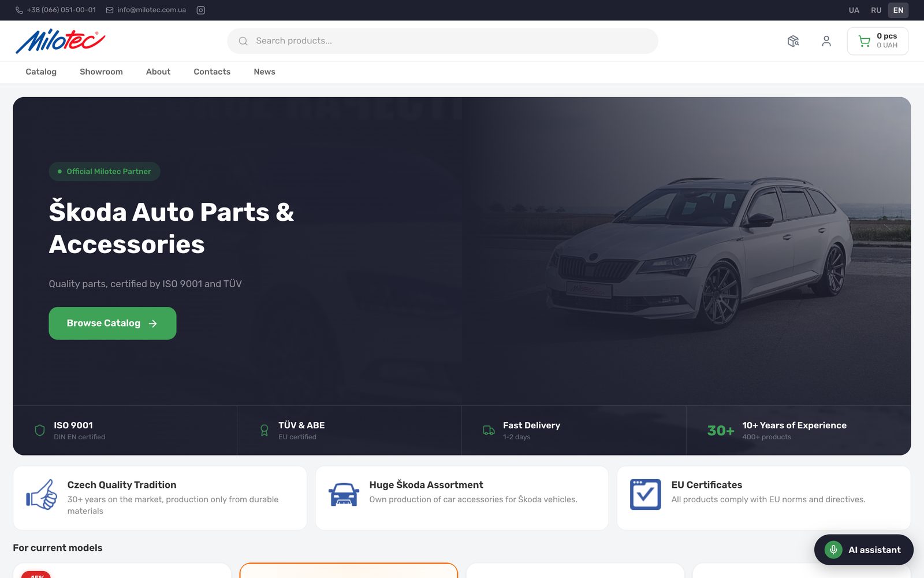Click 'Quality parts, certified by ISO 9001 and TÜV'

pyautogui.click(x=145, y=284)
